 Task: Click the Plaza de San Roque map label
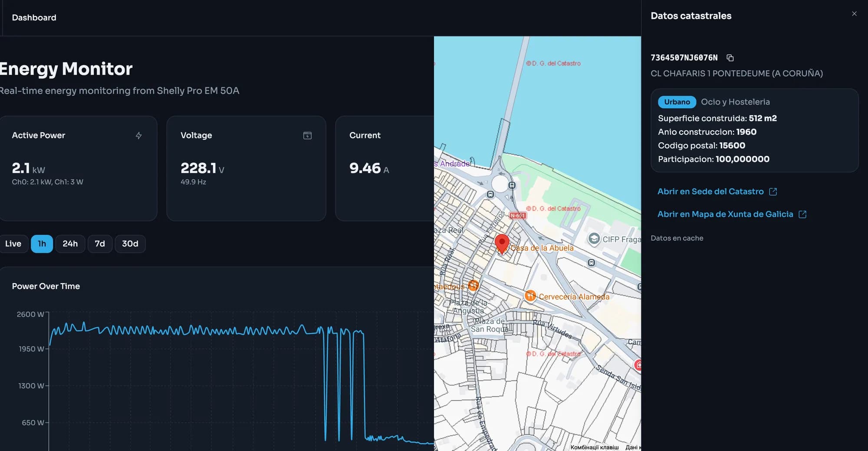click(489, 325)
